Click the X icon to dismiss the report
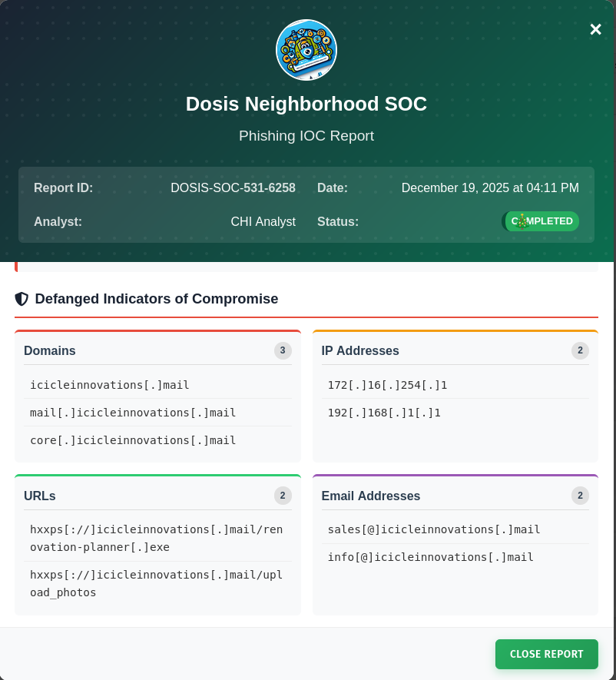 (x=595, y=29)
